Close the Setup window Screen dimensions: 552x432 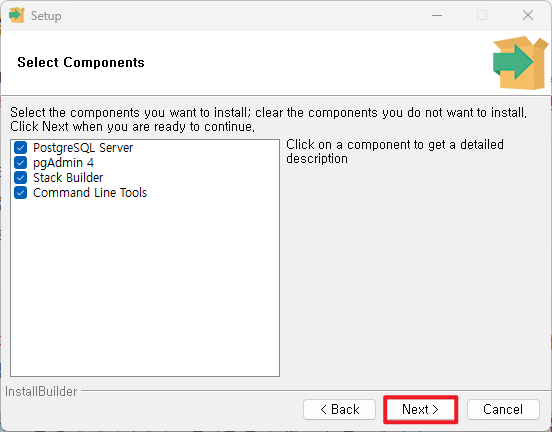tap(528, 15)
